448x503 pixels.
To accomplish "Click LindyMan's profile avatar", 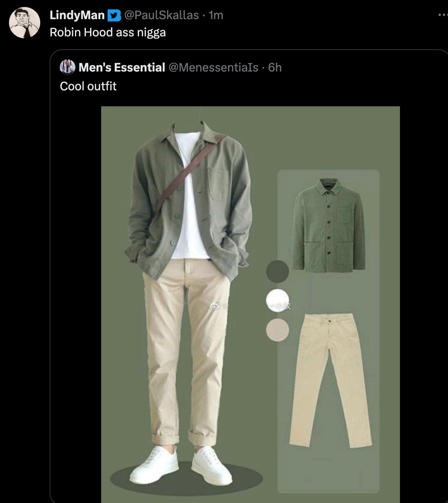I will [x=25, y=23].
